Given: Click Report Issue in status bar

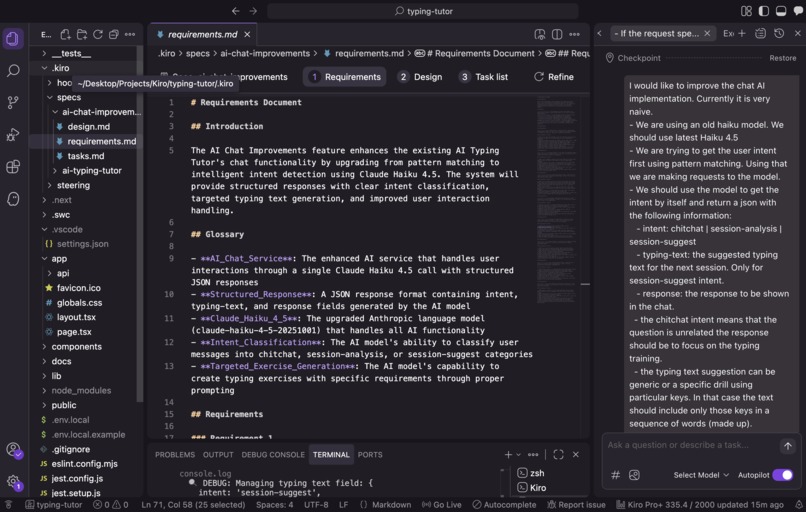Looking at the screenshot, I should [x=576, y=505].
